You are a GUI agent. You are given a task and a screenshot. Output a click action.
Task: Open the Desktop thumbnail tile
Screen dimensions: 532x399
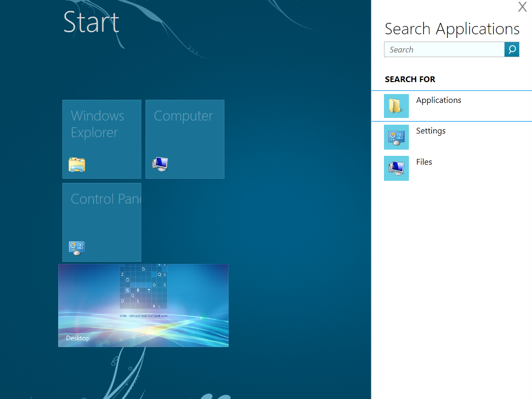(x=143, y=305)
